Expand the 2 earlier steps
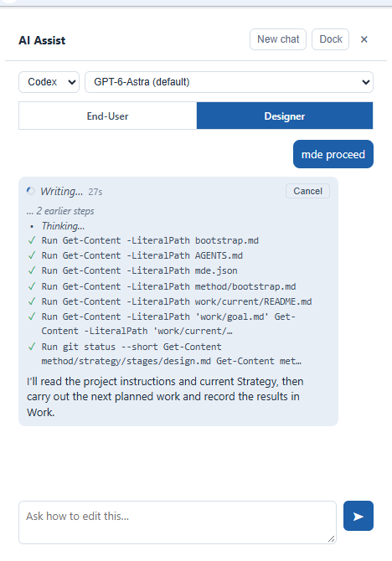The width and height of the screenshot is (392, 561). (60, 211)
